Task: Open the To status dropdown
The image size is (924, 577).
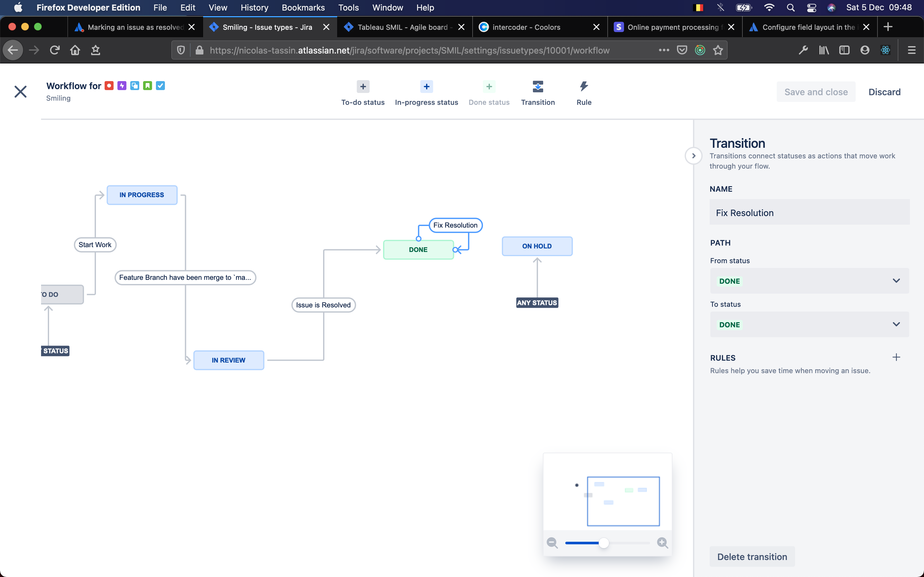Action: 809,324
